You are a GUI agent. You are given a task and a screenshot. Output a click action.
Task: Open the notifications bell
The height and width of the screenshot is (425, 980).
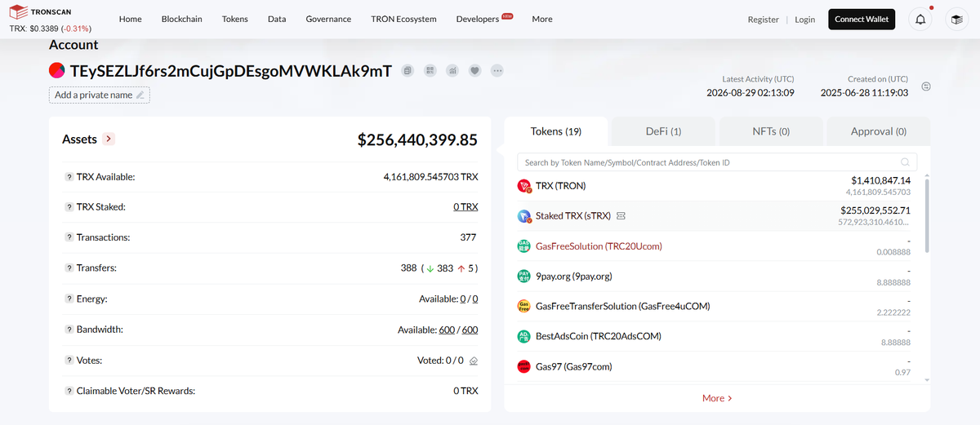[920, 20]
